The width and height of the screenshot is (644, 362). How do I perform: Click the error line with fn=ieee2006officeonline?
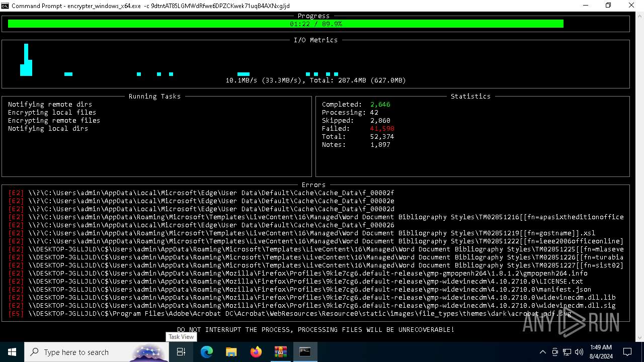[316, 241]
